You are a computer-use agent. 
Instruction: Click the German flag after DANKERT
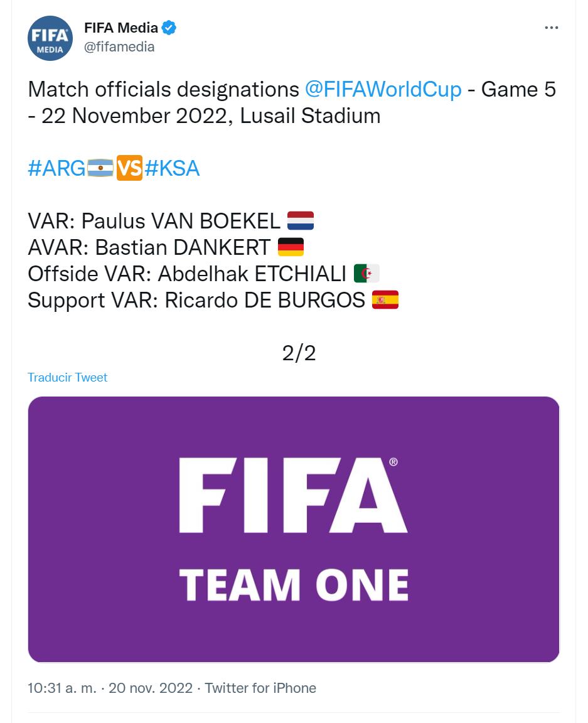[291, 247]
